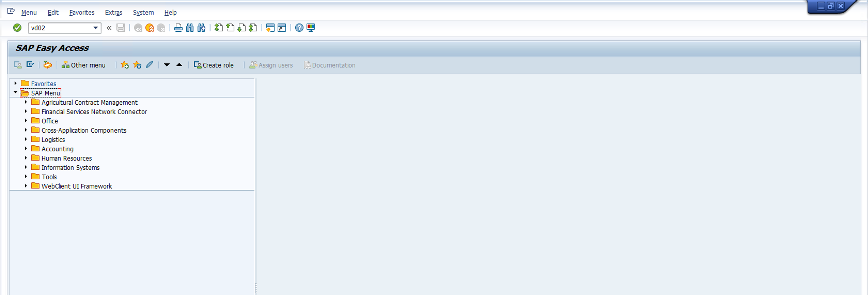Select Agricultural Contract Management folder label
Image resolution: width=868 pixels, height=295 pixels.
(89, 102)
